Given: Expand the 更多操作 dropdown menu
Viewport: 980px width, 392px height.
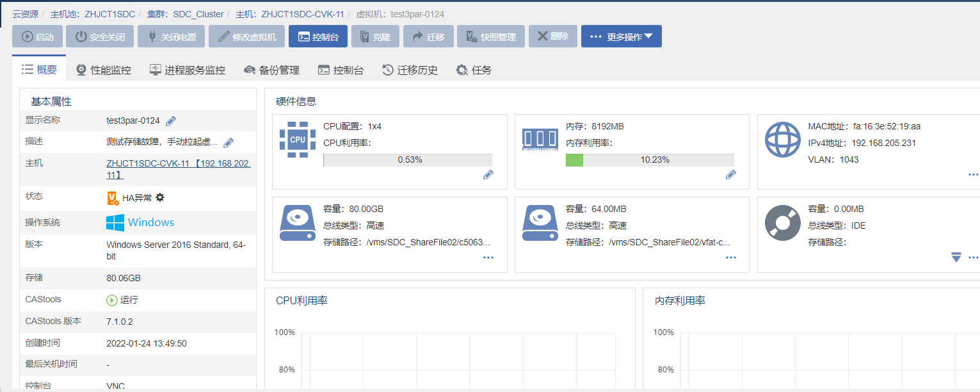Looking at the screenshot, I should click(x=621, y=37).
